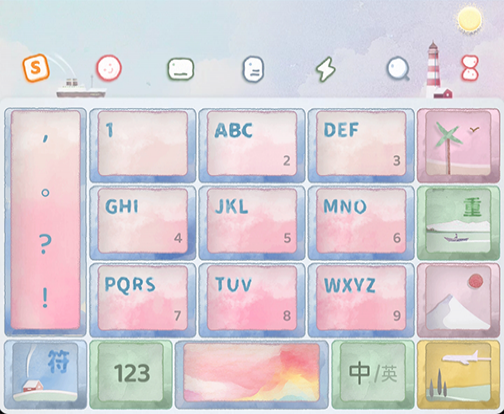Tap the WXYZ 9 key
Screen dimensions: 504x414
point(361,300)
